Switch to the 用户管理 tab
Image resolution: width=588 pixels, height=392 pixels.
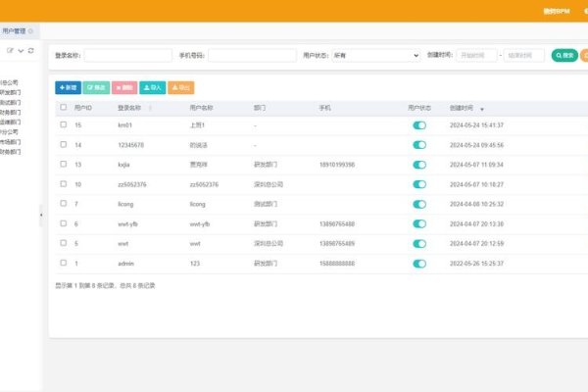click(14, 31)
